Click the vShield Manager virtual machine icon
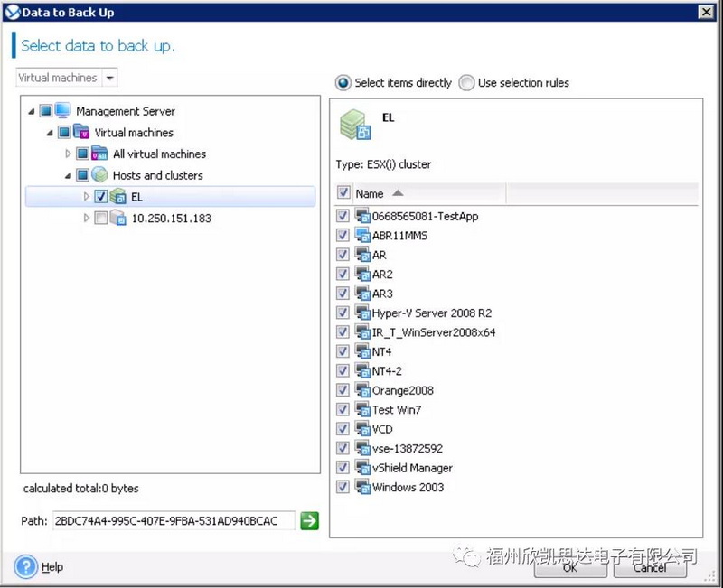The image size is (723, 588). tap(362, 468)
